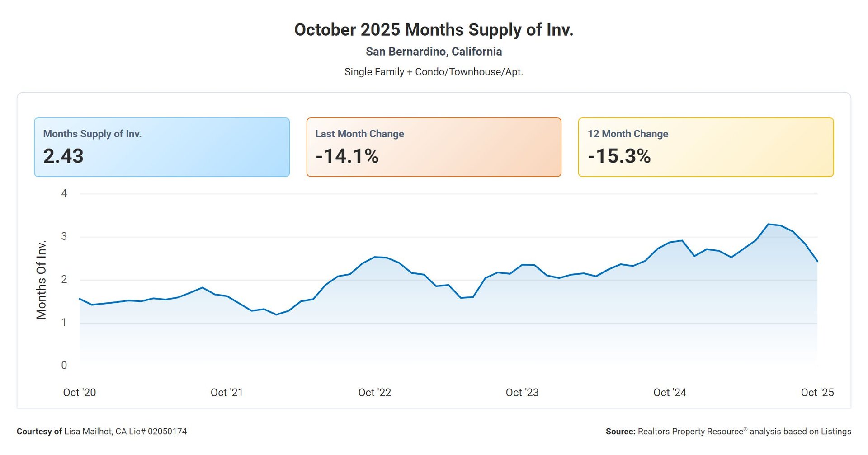
Task: Click the -14.1% value
Action: [347, 156]
